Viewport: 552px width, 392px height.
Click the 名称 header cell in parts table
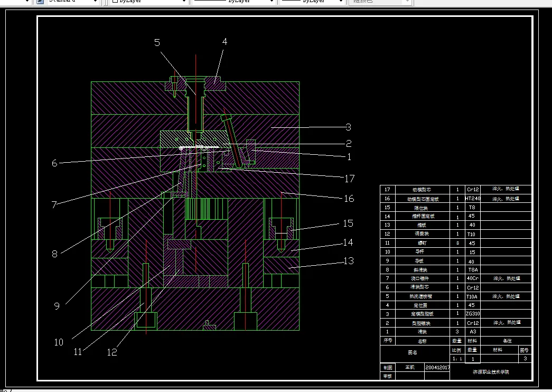pos(422,341)
